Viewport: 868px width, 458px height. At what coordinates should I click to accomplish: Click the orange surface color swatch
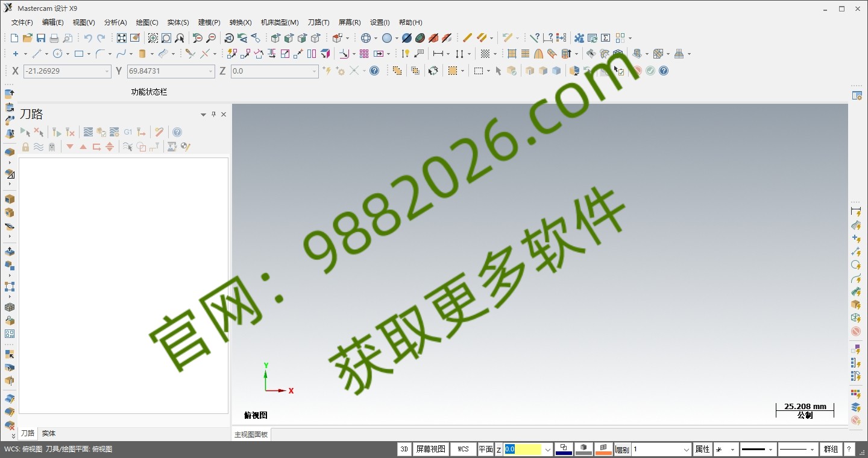coord(603,449)
